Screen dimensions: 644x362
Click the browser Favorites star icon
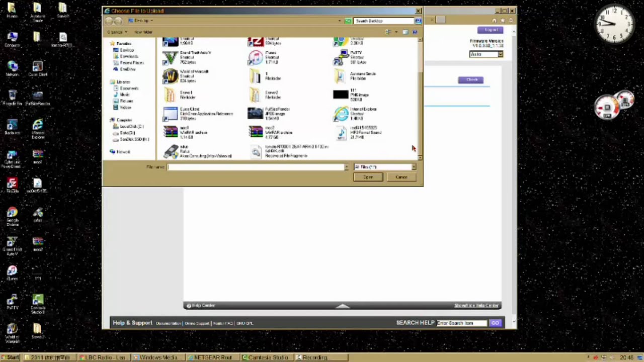click(503, 20)
